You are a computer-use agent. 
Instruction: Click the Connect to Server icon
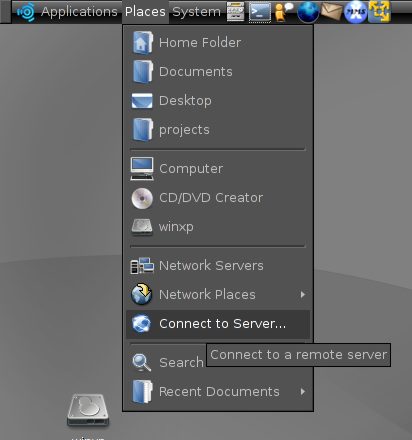pyautogui.click(x=142, y=324)
